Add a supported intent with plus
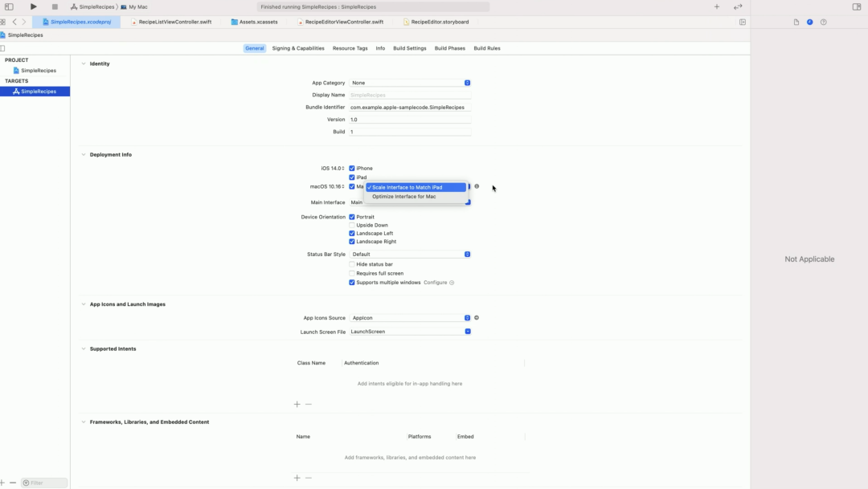This screenshot has width=868, height=489. 297,405
